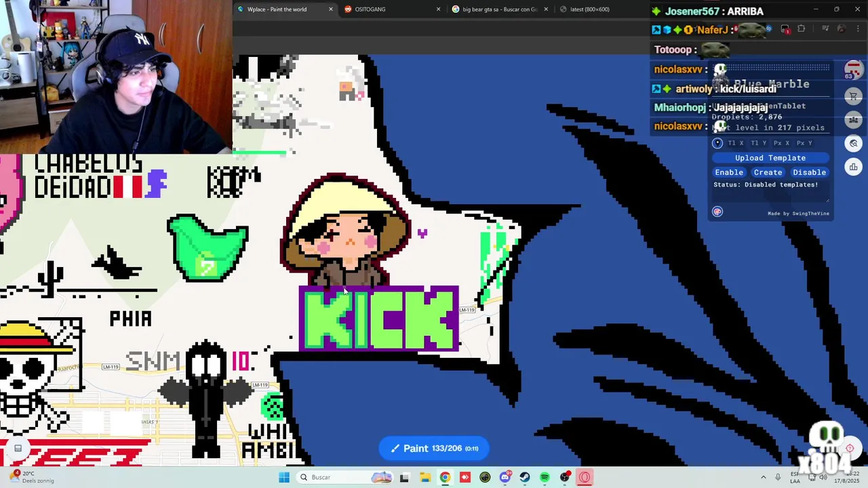Screen dimensions: 868x488
Task: Open the Wplace globe search icon
Action: point(854,143)
